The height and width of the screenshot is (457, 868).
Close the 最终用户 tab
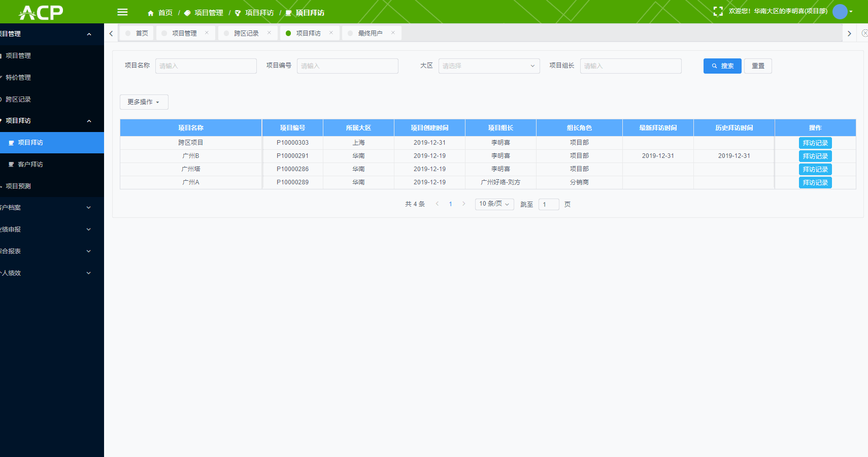(393, 33)
